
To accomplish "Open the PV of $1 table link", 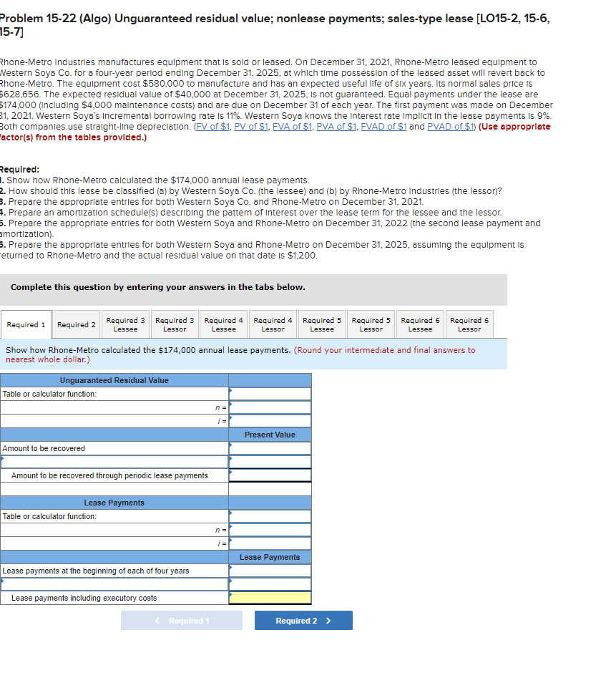I will (251, 127).
